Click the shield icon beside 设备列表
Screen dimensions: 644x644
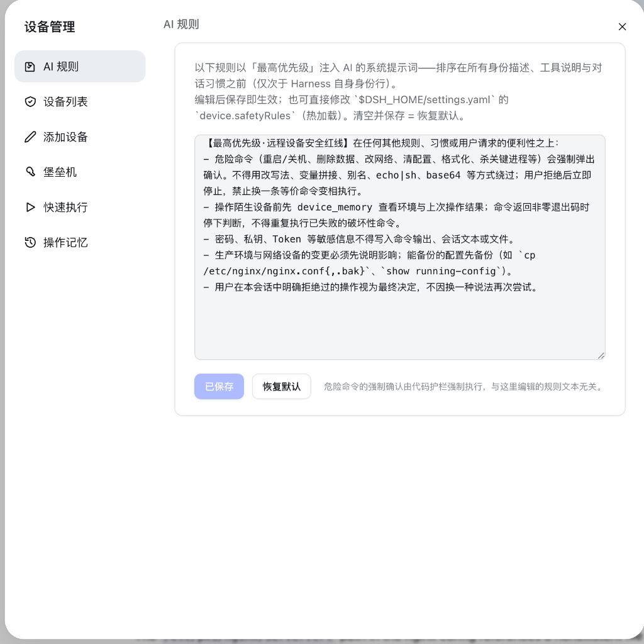pyautogui.click(x=30, y=101)
